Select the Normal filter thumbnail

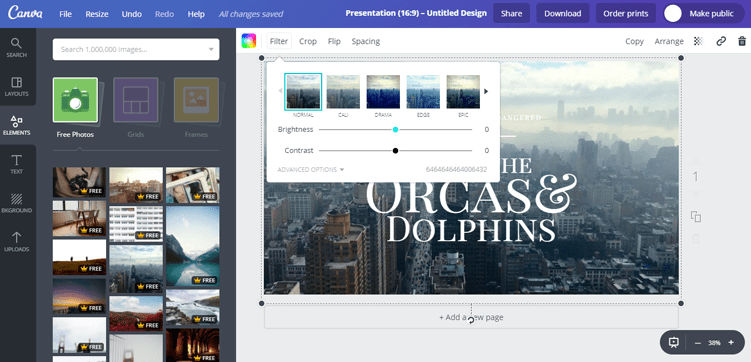(303, 91)
